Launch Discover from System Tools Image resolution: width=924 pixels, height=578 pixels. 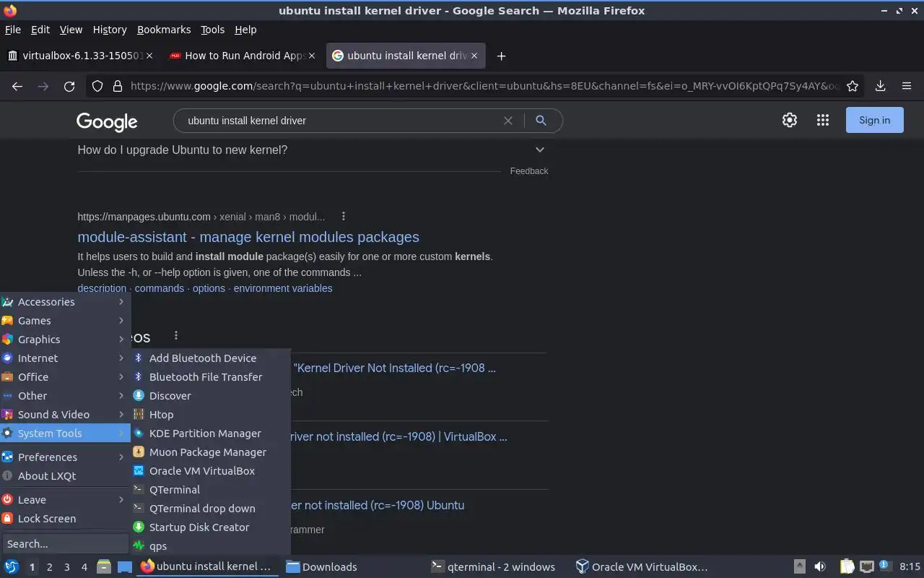tap(210, 396)
